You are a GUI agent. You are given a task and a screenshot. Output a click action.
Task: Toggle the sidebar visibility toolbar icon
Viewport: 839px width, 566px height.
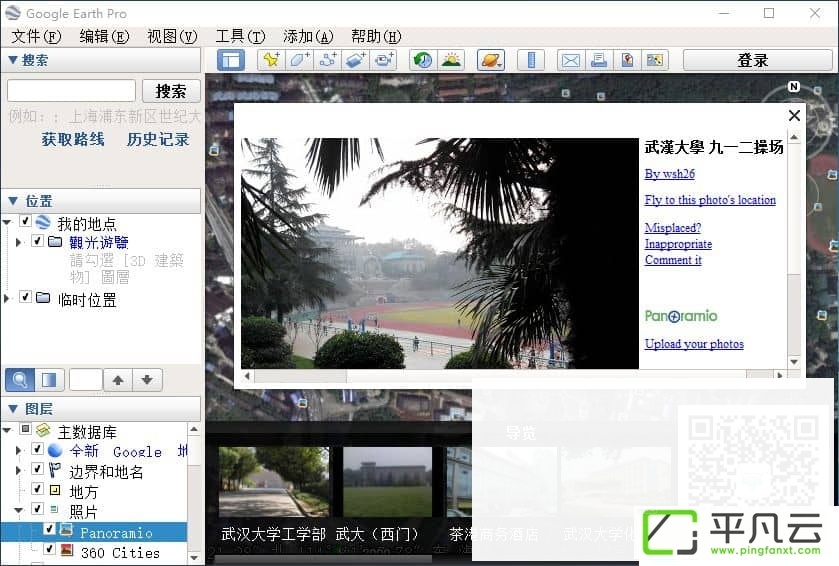click(231, 60)
